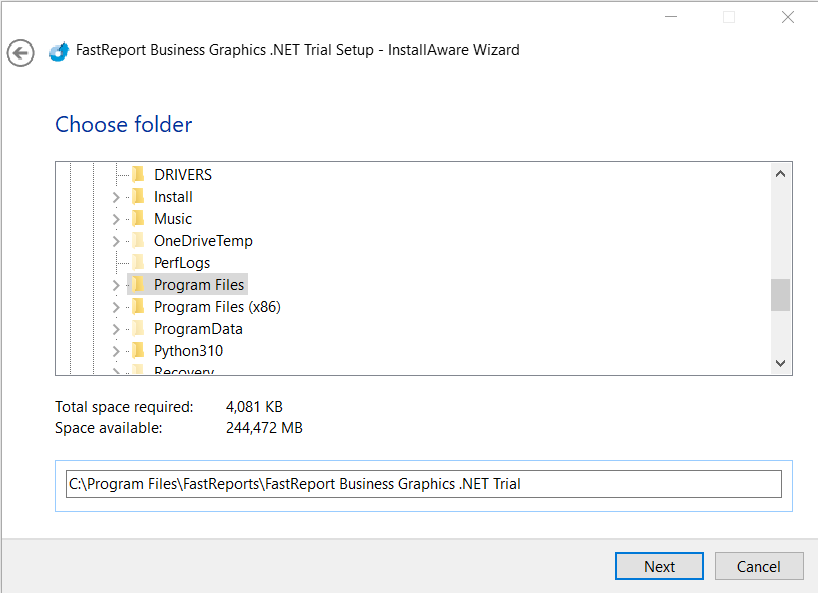Viewport: 818px width, 593px height.
Task: Click the scrollbar down arrow
Action: coord(781,363)
